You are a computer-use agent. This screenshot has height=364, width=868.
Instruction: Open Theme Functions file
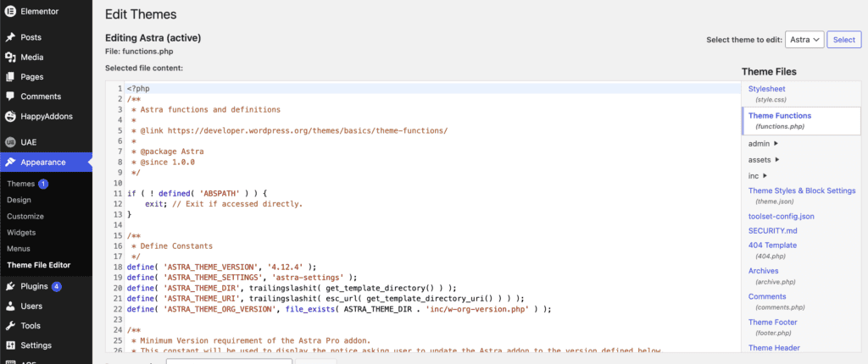click(x=780, y=116)
